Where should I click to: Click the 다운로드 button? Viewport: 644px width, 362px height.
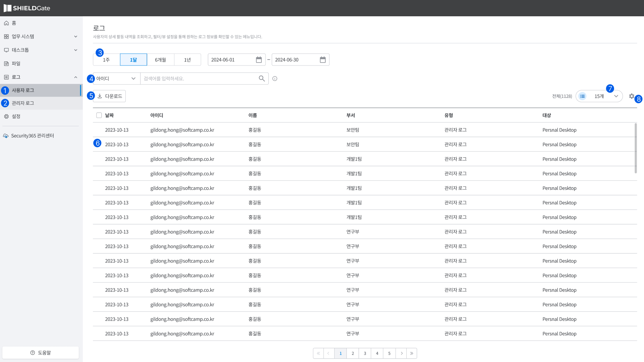[x=109, y=96]
